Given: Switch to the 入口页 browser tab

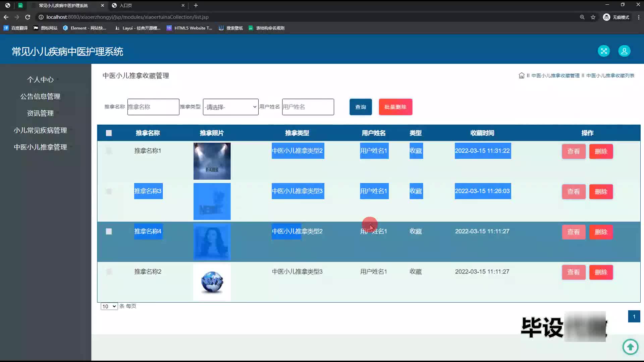Looking at the screenshot, I should (x=148, y=5).
